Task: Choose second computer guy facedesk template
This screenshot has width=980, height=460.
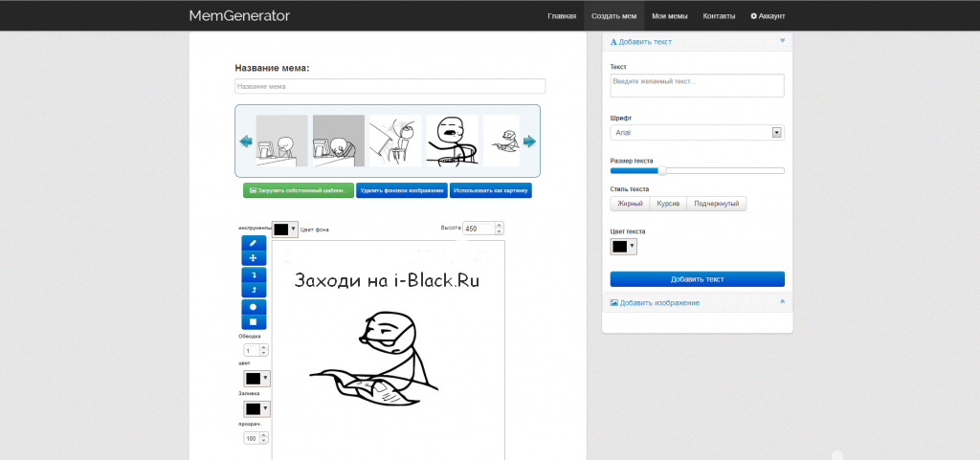Action: click(x=339, y=141)
